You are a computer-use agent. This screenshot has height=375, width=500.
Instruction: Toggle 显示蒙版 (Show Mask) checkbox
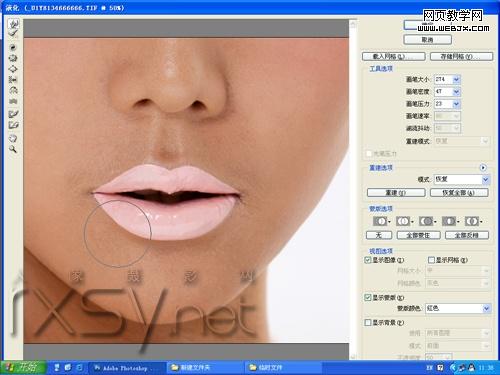point(368,297)
